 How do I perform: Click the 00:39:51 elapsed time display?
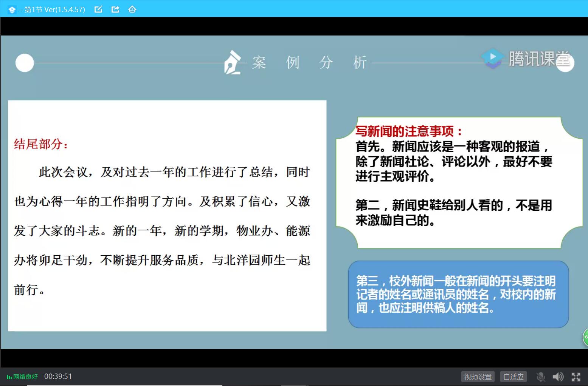[58, 376]
